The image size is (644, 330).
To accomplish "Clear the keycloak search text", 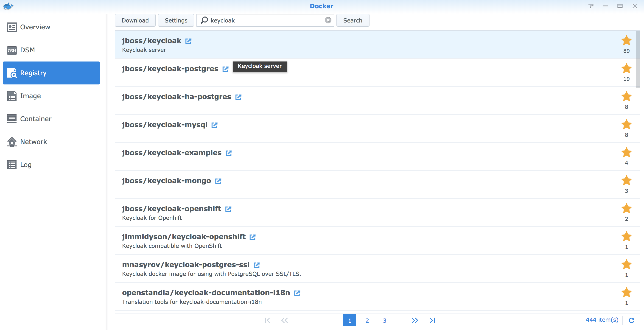I will 328,20.
